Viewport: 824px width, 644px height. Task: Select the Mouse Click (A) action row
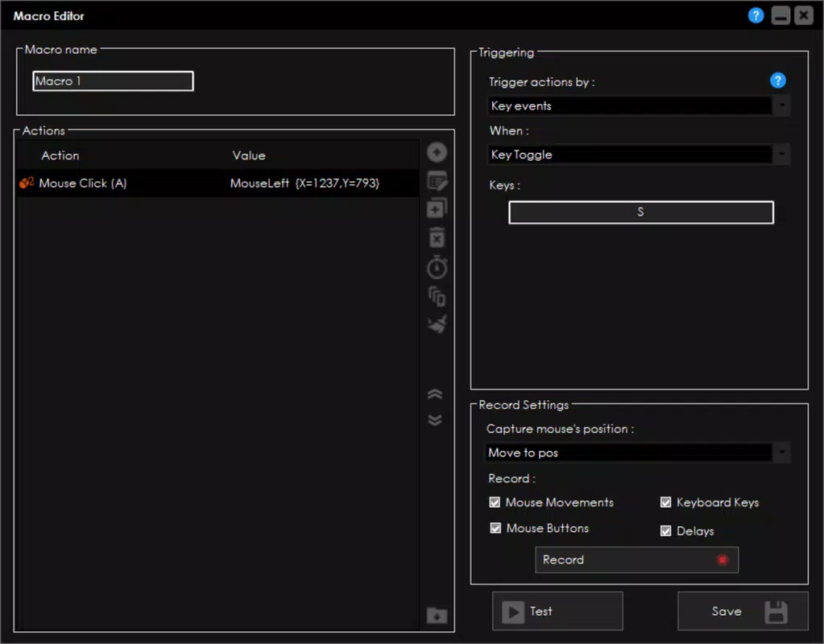[218, 184]
